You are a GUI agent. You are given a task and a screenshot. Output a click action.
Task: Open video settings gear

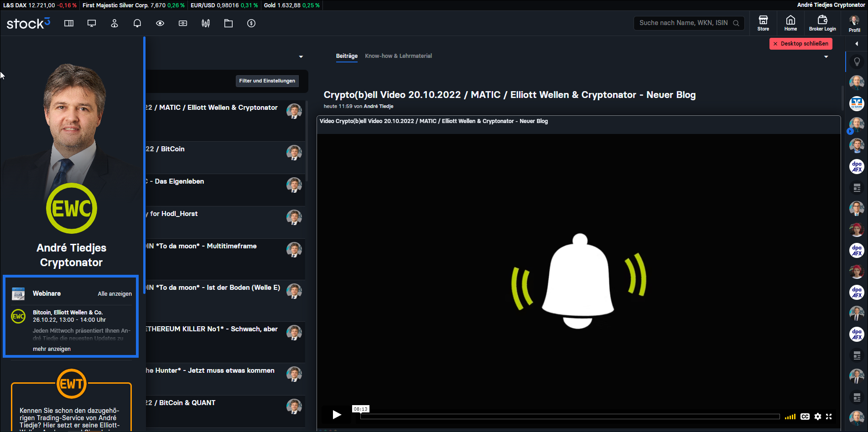point(818,417)
